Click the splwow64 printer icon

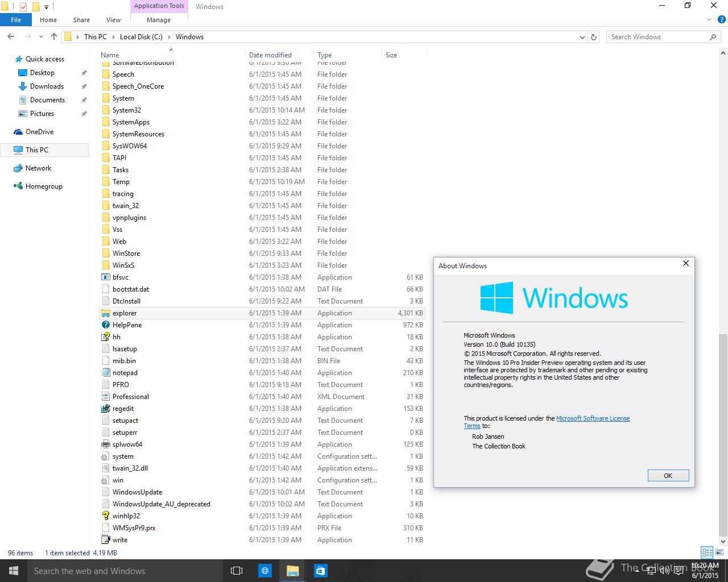(105, 444)
